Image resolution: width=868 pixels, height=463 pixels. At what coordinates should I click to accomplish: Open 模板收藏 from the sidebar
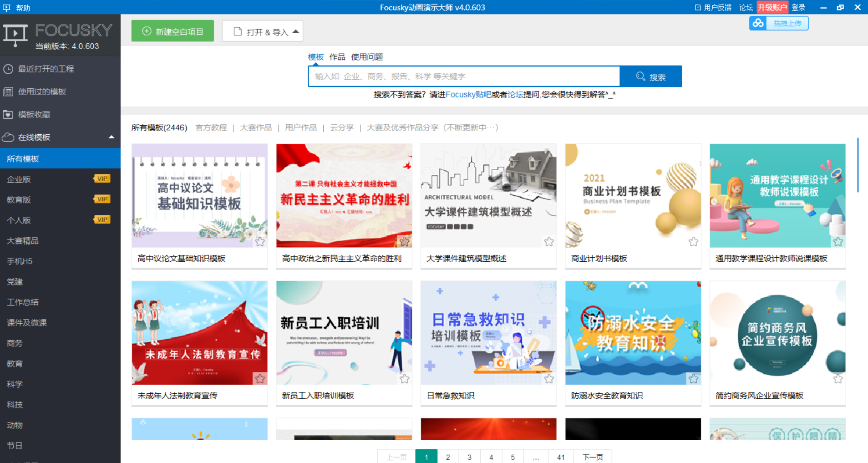coord(8,114)
